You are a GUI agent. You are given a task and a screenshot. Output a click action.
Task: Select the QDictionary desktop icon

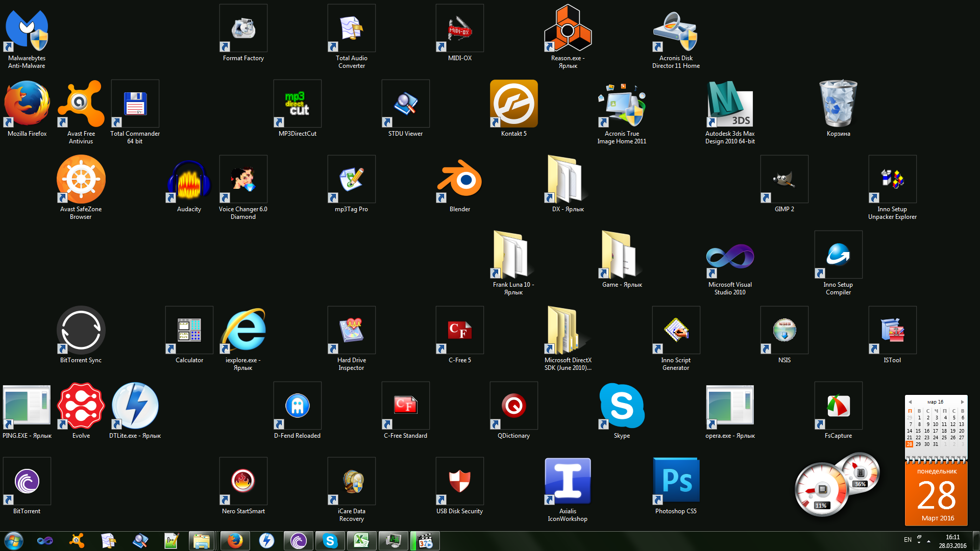514,406
